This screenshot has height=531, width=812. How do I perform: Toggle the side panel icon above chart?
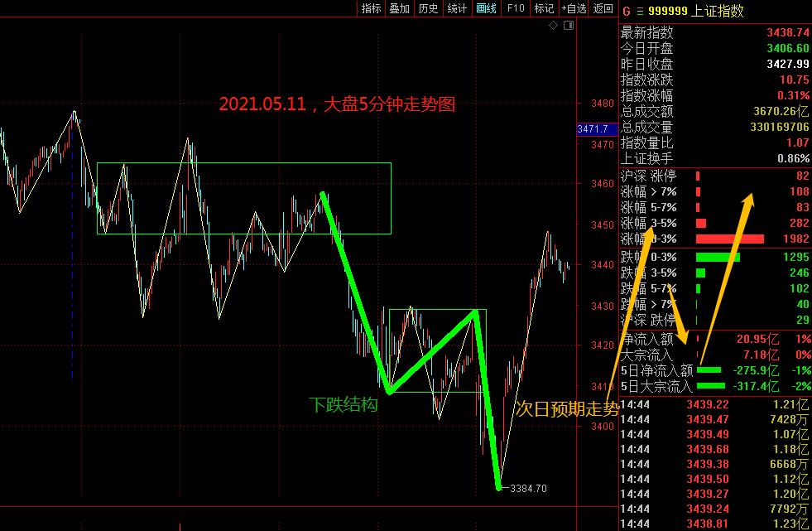pos(569,27)
